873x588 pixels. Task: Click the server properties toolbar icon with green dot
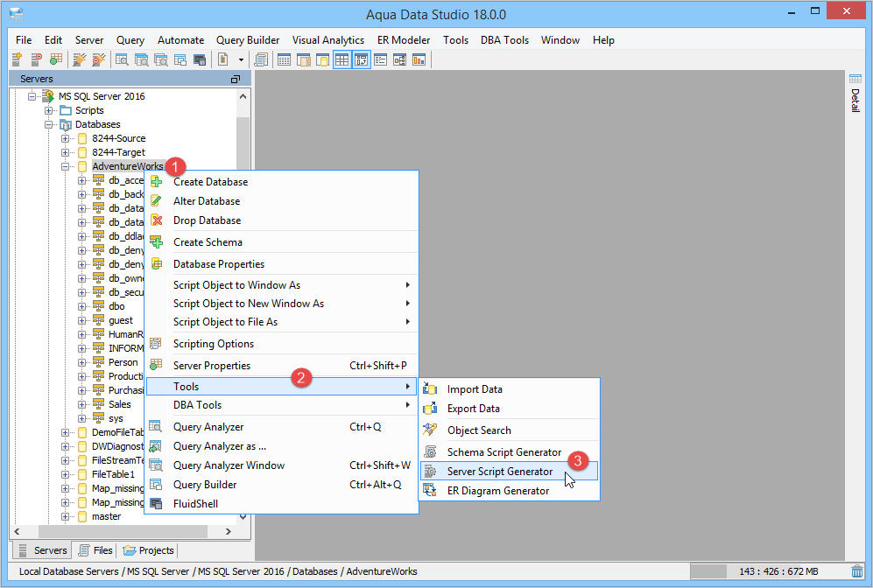click(56, 59)
